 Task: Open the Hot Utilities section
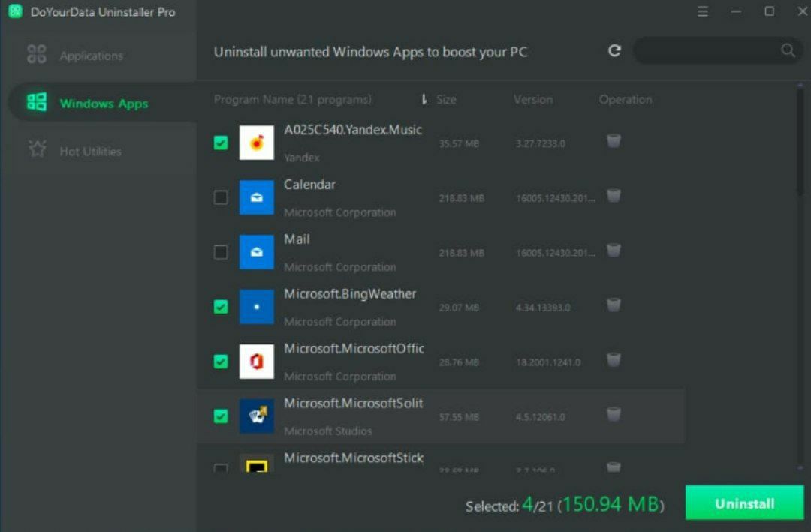coord(90,151)
